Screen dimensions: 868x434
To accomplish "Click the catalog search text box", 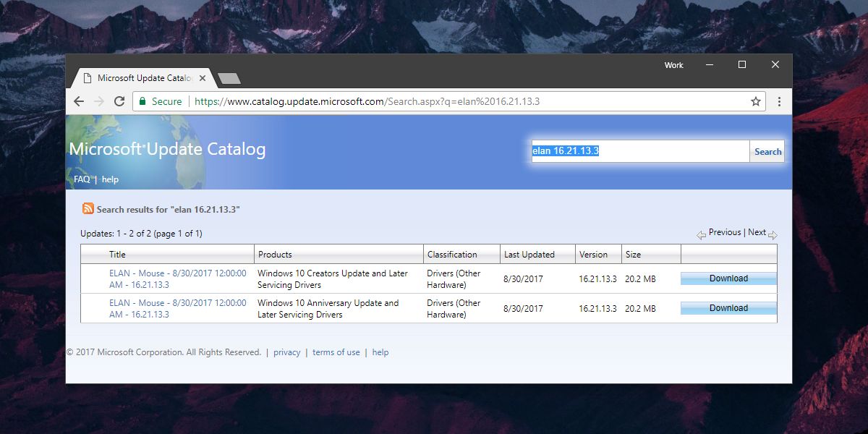I will coord(640,151).
